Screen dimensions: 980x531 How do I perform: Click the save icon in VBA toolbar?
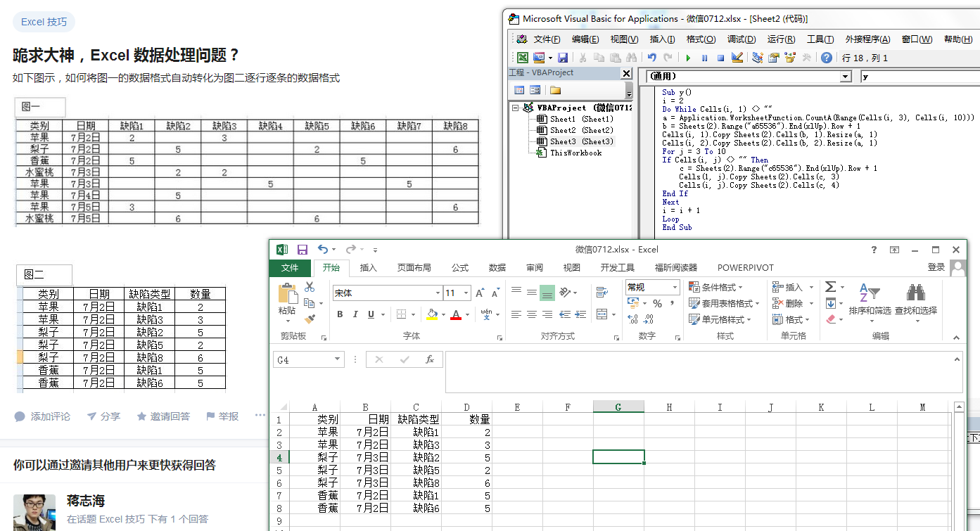coord(563,58)
